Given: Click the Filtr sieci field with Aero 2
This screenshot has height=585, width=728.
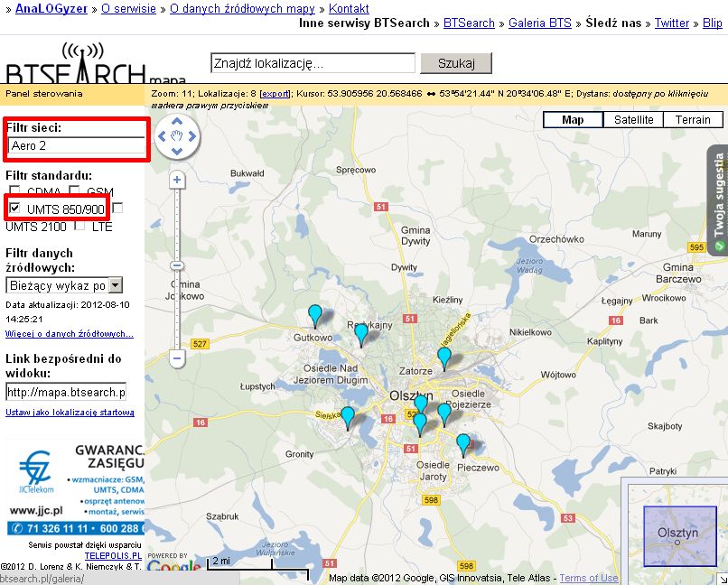Looking at the screenshot, I should (77, 145).
